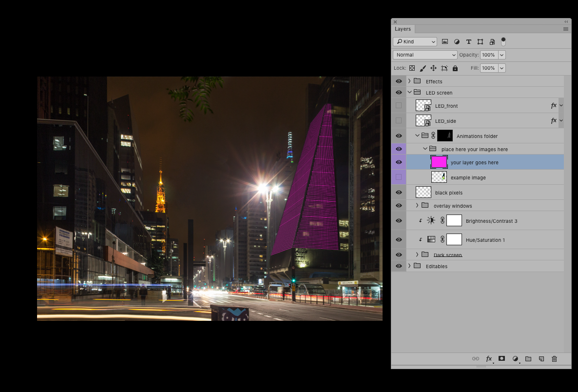Click the adjustment layer filter icon
This screenshot has height=392, width=578.
tap(457, 42)
